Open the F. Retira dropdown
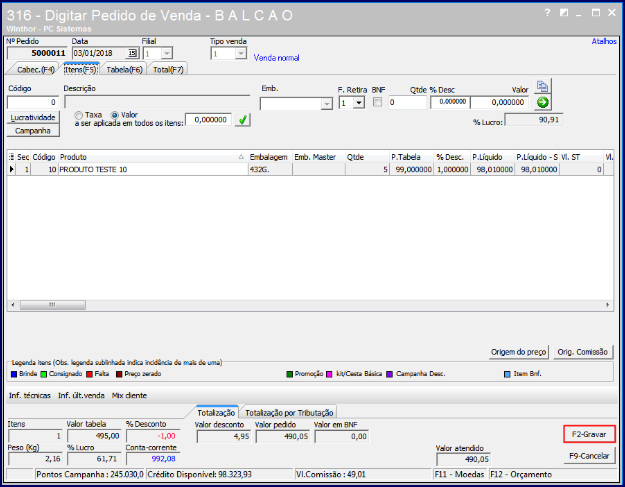625x487 pixels. [x=359, y=103]
